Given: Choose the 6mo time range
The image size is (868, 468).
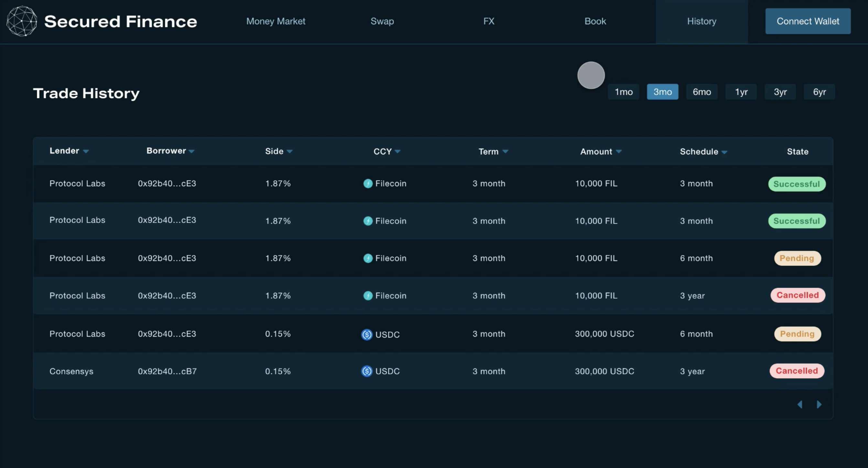Looking at the screenshot, I should (x=702, y=92).
